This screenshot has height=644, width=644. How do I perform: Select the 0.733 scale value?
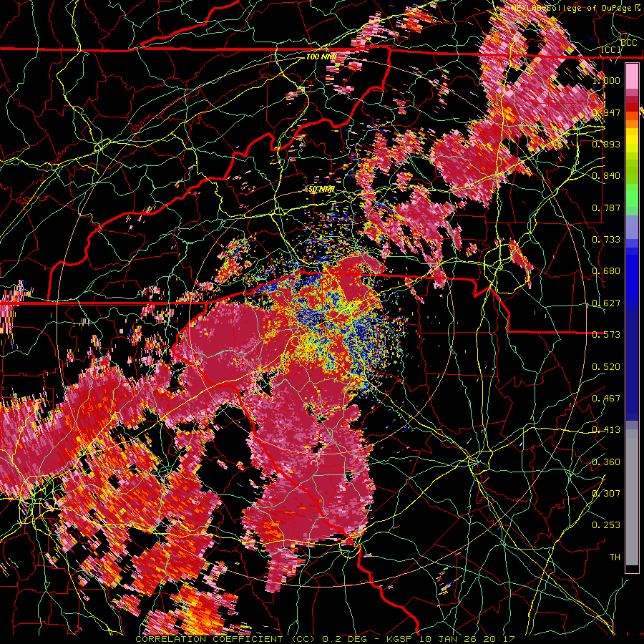coord(606,240)
